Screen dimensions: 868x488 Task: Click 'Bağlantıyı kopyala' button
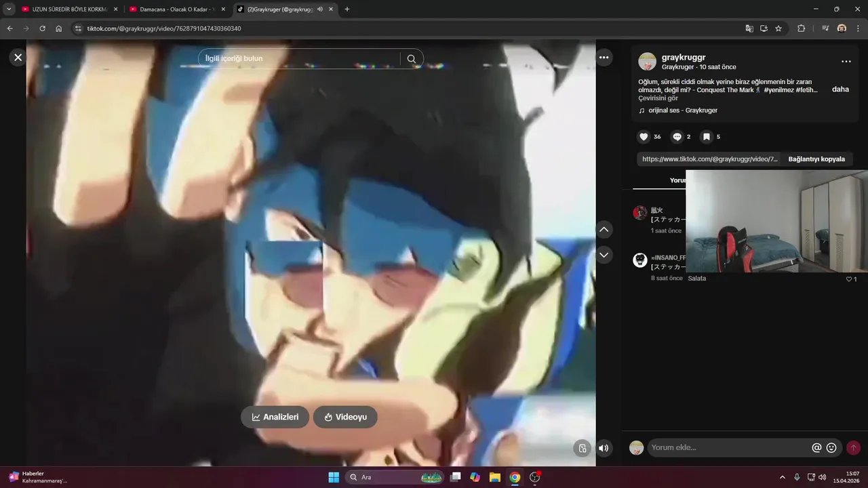pos(816,159)
